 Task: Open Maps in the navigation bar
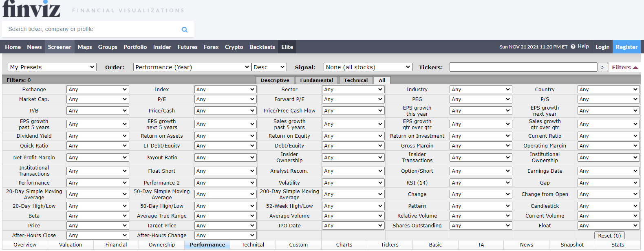[x=85, y=47]
